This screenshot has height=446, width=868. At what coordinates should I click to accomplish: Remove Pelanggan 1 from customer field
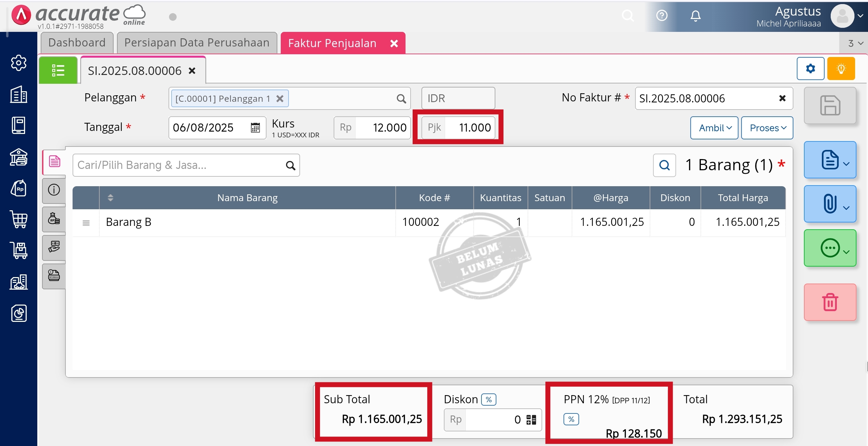point(280,99)
